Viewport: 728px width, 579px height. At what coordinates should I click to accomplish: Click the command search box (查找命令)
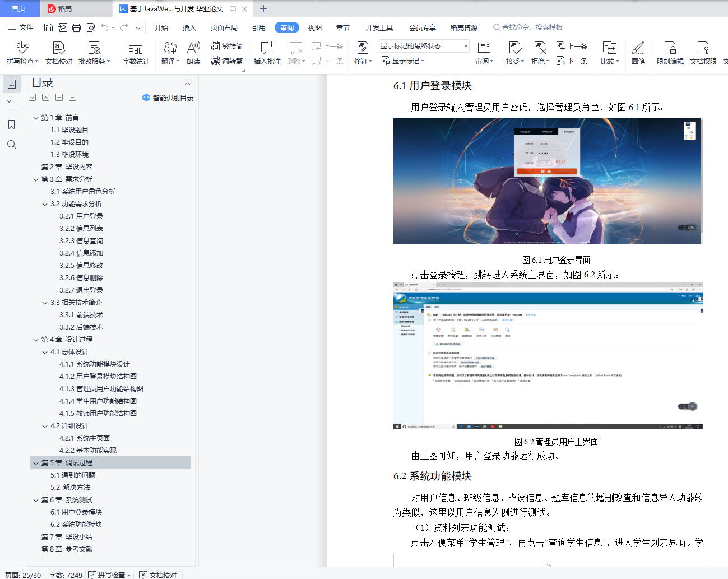(x=528, y=27)
